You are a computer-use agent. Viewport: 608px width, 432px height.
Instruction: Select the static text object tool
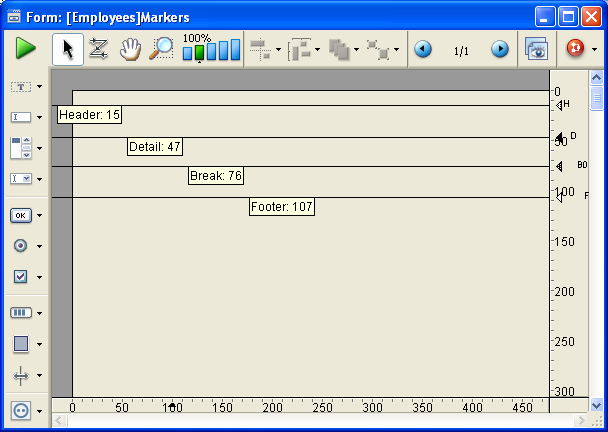click(20, 87)
